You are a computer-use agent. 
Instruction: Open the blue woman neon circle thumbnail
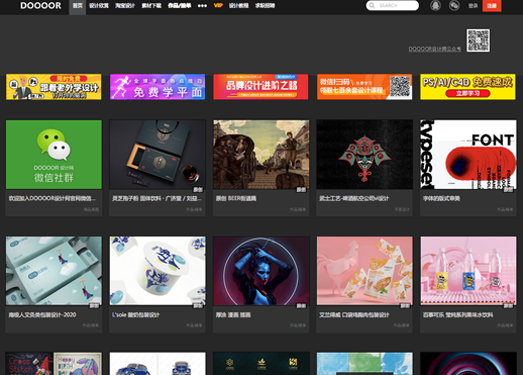pos(261,271)
